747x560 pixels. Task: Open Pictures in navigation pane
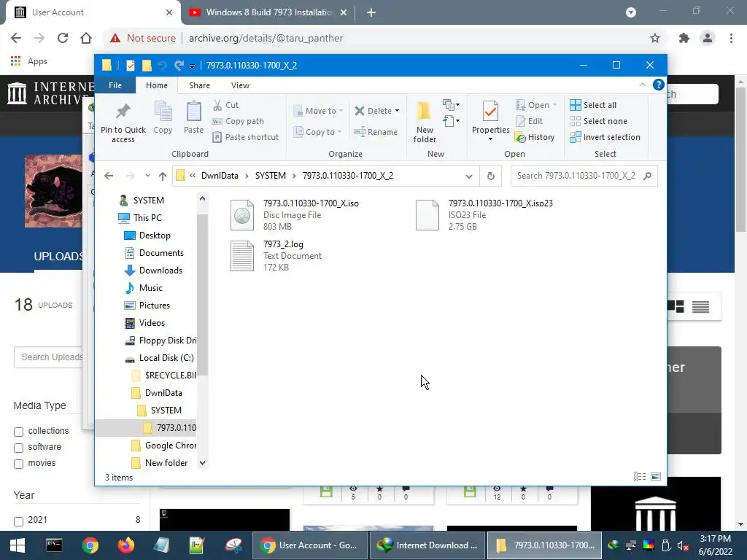[x=147, y=306]
